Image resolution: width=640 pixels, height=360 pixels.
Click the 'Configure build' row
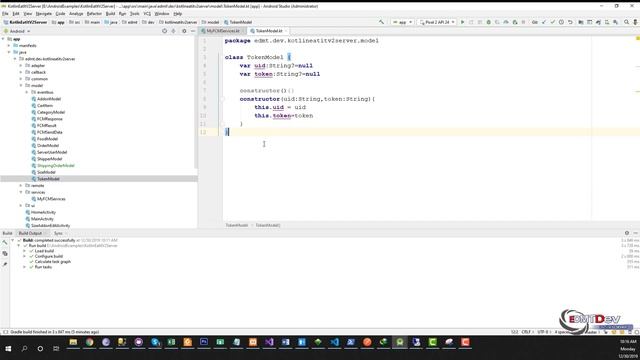click(x=49, y=256)
